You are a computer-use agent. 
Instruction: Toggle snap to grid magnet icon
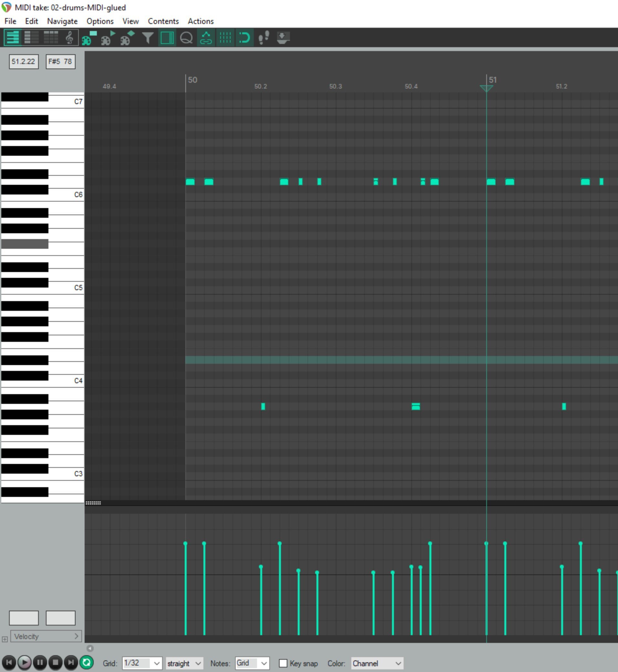point(244,37)
